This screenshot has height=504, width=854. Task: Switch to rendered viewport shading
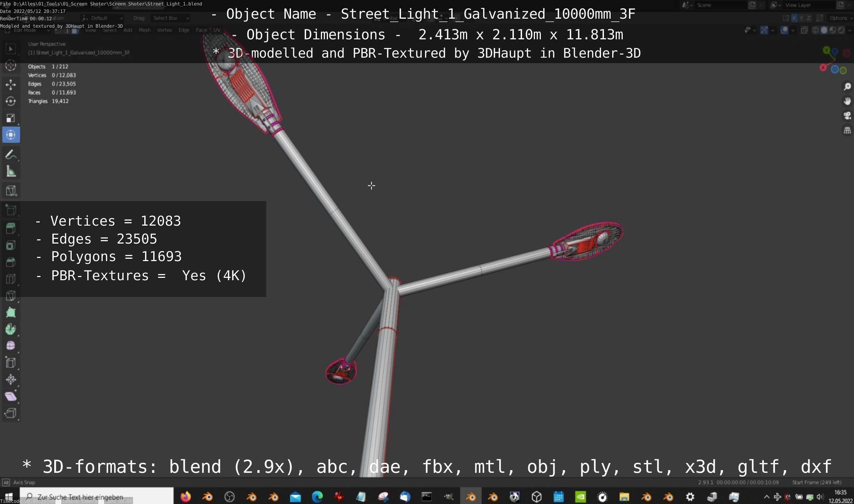(x=841, y=30)
